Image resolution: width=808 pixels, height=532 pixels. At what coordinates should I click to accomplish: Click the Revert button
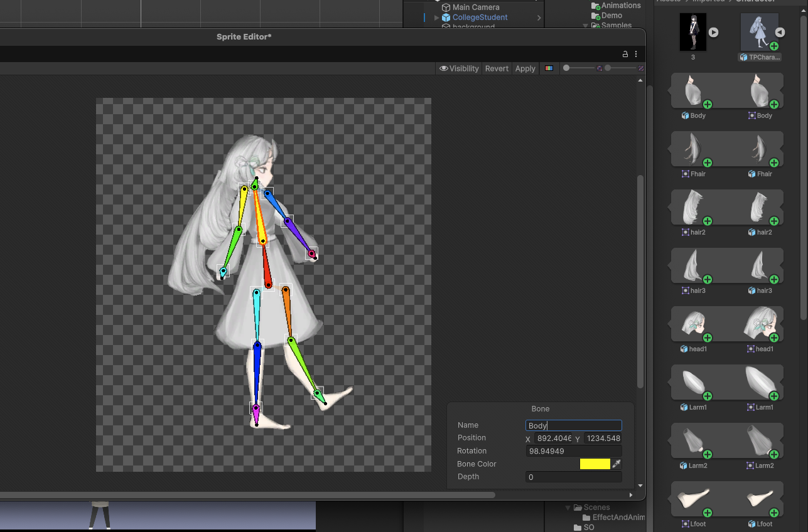click(497, 68)
